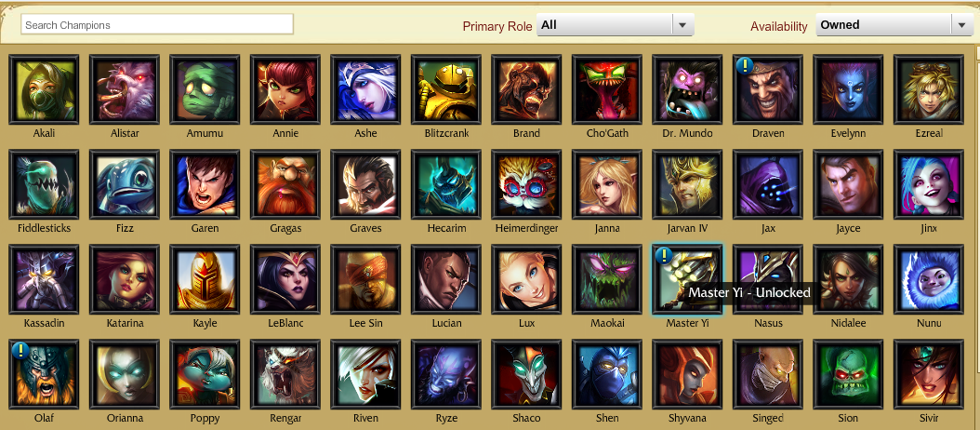
Task: Click the Primary Role 'All' combo box
Action: (615, 25)
